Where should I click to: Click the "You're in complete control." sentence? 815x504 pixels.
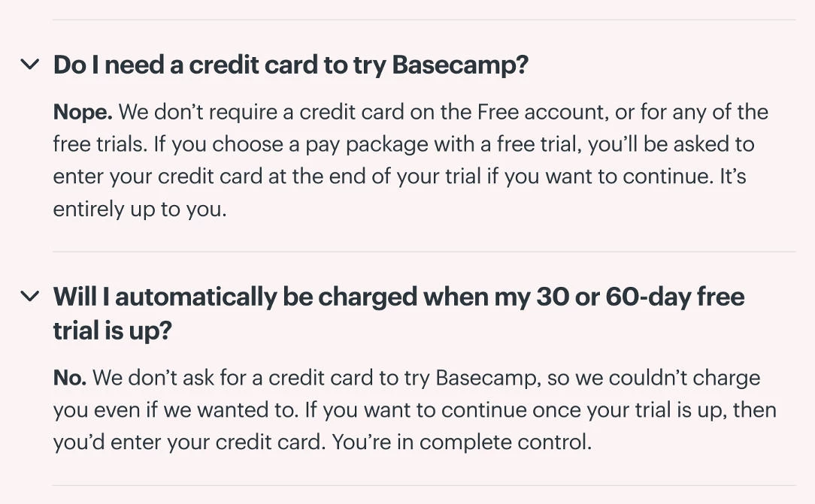462,442
